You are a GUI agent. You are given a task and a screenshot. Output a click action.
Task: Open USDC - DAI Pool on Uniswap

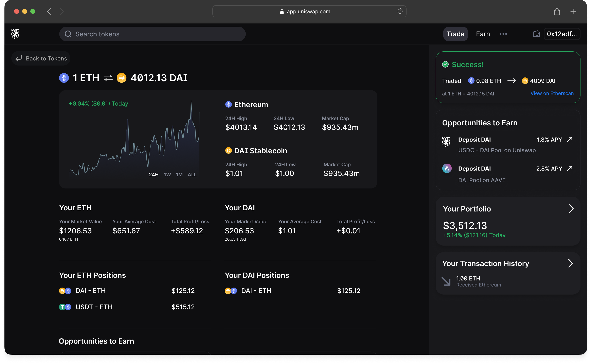coord(497,150)
